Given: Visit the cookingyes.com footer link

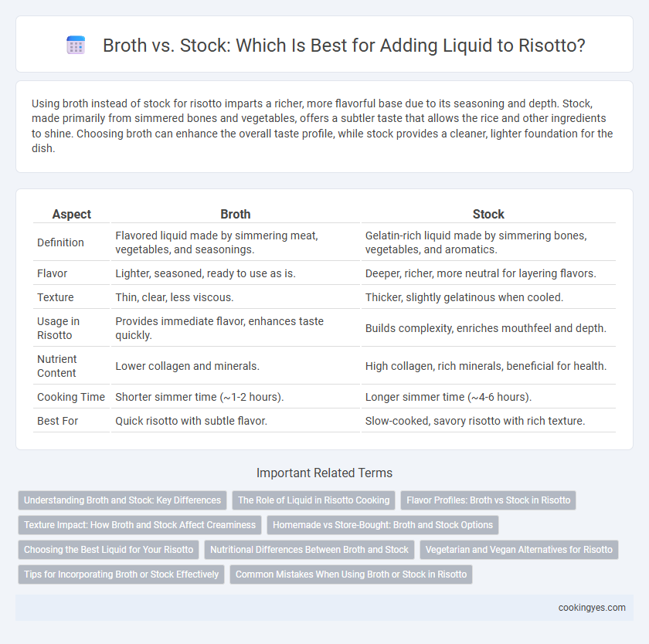Looking at the screenshot, I should 592,608.
